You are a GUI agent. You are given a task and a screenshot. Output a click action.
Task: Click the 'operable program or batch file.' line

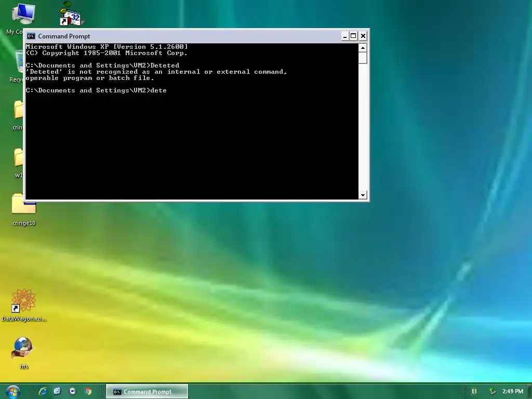pos(90,78)
